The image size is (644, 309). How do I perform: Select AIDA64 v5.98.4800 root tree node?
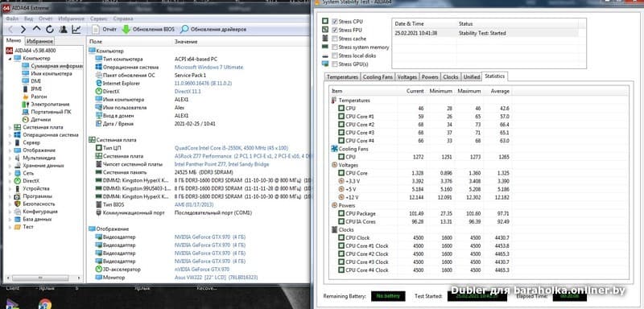(31, 51)
